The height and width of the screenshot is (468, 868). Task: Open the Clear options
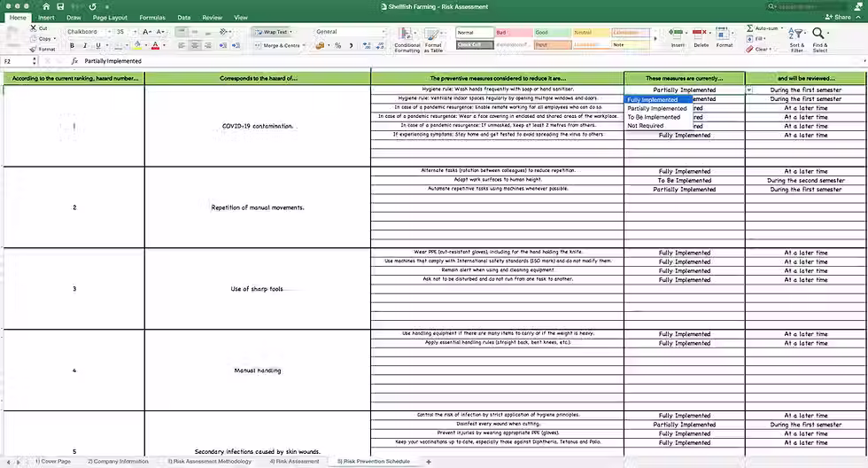758,50
